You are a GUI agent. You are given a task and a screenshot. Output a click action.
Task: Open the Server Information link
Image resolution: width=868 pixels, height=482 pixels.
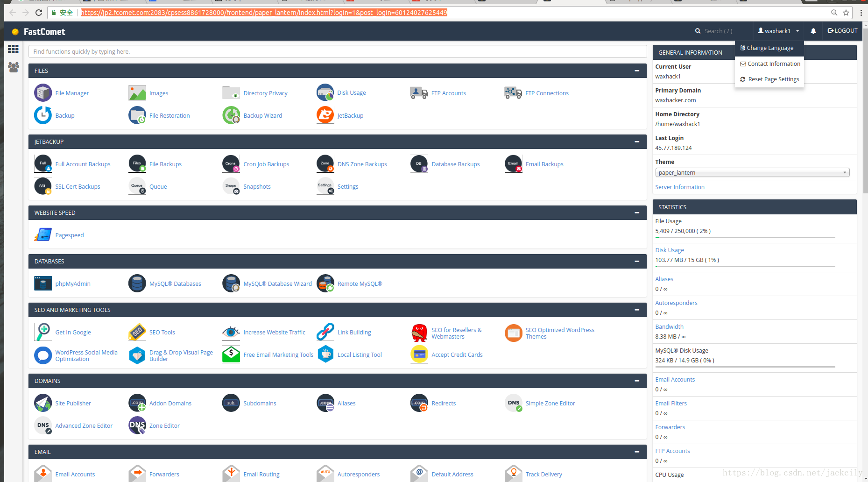click(x=679, y=187)
